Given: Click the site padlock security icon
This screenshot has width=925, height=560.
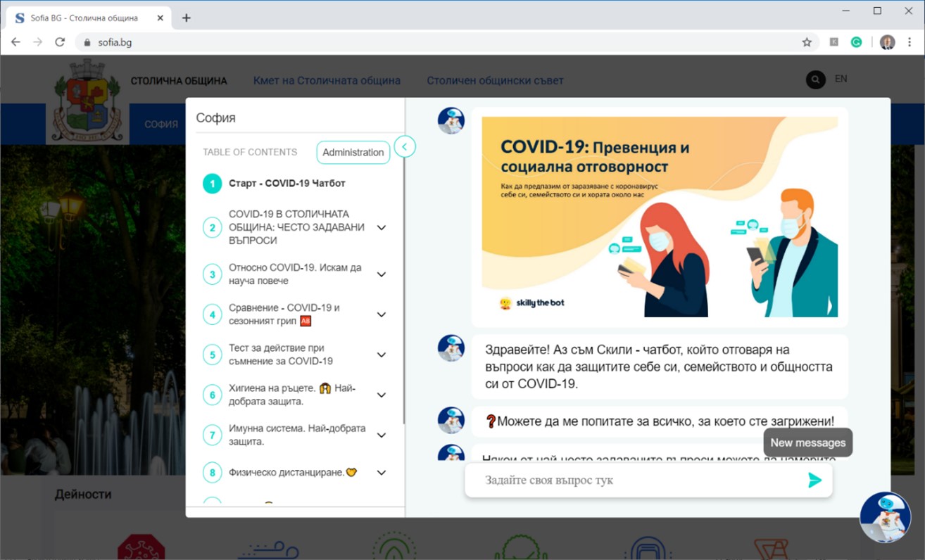Looking at the screenshot, I should [87, 42].
